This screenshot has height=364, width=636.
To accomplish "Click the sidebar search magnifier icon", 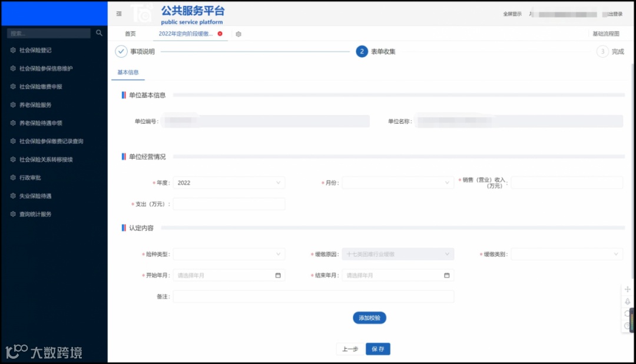I will [x=99, y=33].
